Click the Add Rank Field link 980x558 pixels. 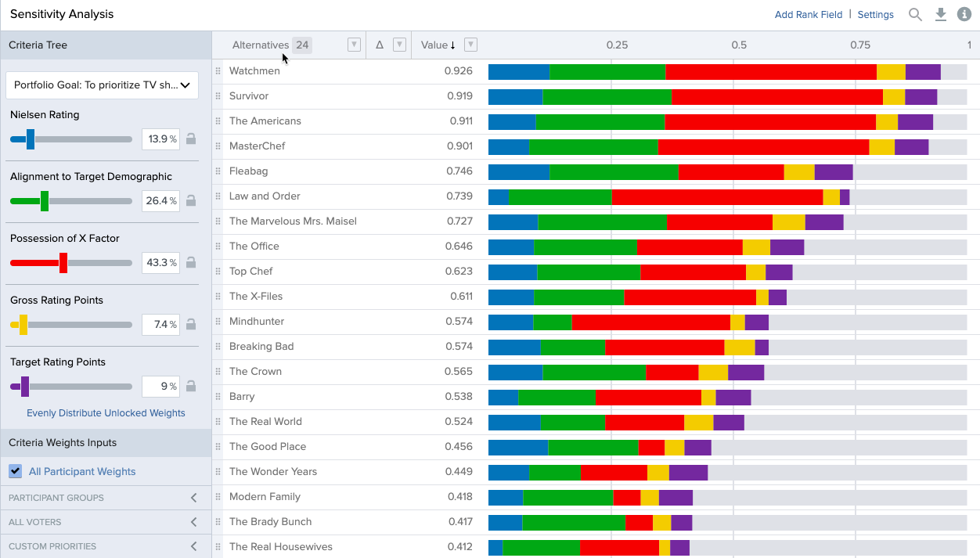(x=809, y=15)
